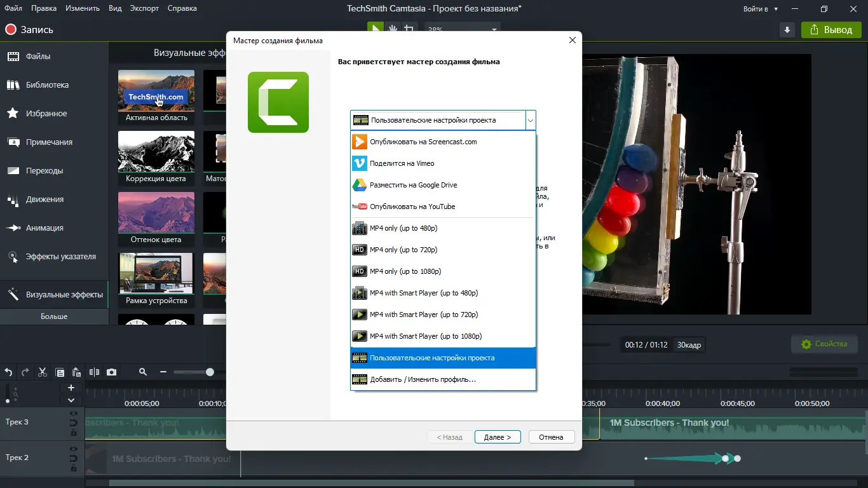Click the timeline magnifier zoom icon
Screen dimensions: 868x488
coord(143,372)
